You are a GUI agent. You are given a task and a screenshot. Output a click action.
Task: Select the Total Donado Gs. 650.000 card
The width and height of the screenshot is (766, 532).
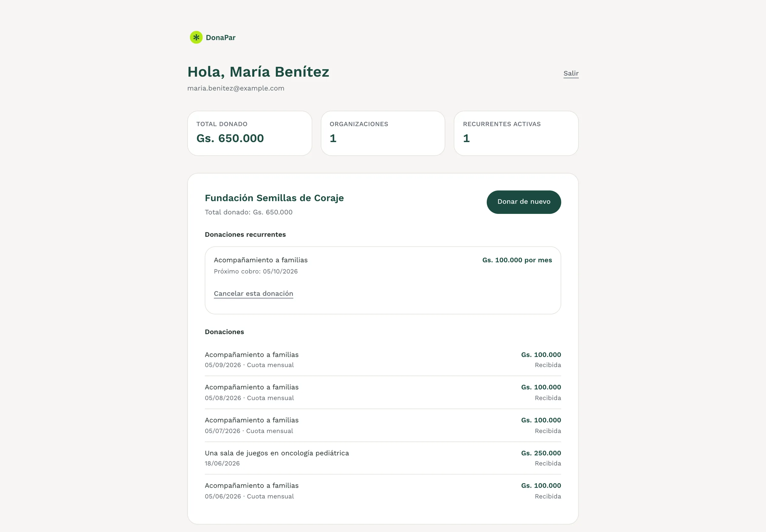coord(250,133)
